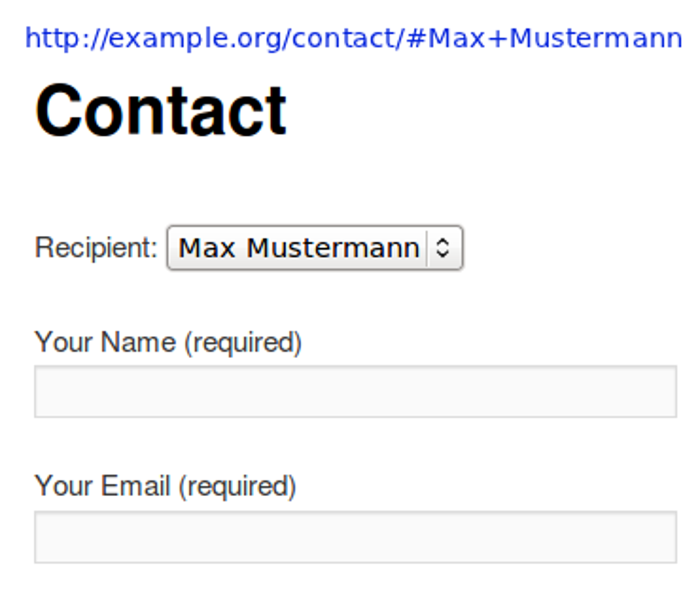Click the Recipient label

[x=96, y=248]
